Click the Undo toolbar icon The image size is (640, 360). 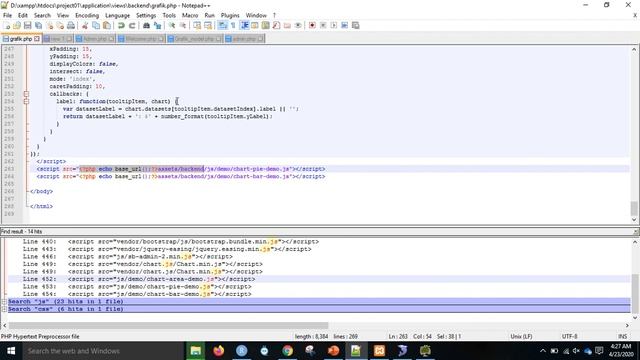pos(121,25)
